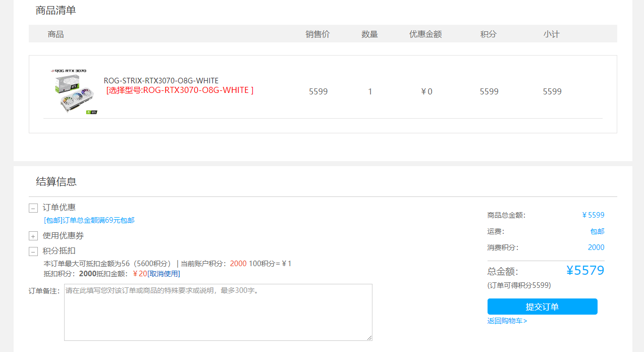Open the ROG RTX 3070 product thumbnail
The height and width of the screenshot is (352, 644).
74,91
